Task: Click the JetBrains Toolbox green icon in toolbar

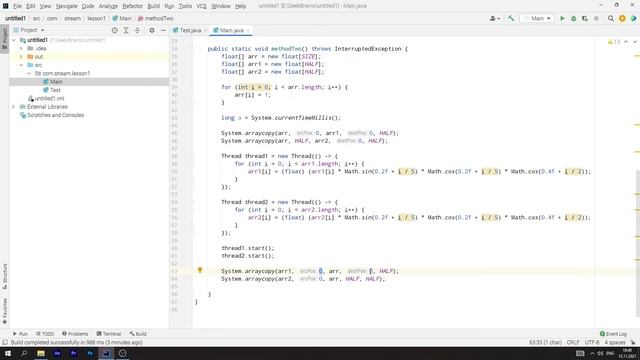Action: (x=633, y=18)
